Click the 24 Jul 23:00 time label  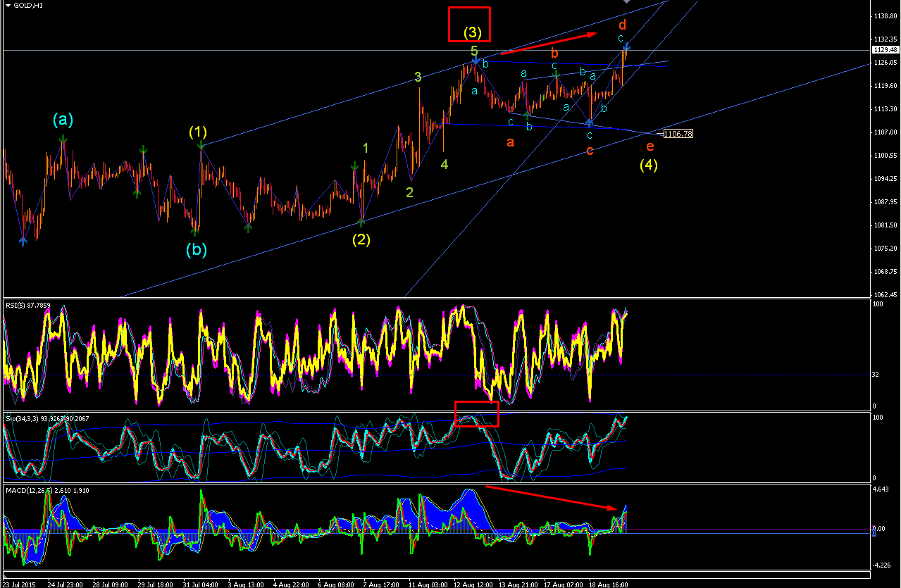[x=64, y=584]
